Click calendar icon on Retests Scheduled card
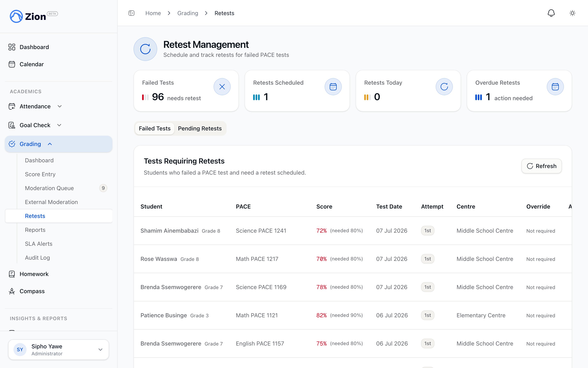588x368 pixels. coord(333,87)
